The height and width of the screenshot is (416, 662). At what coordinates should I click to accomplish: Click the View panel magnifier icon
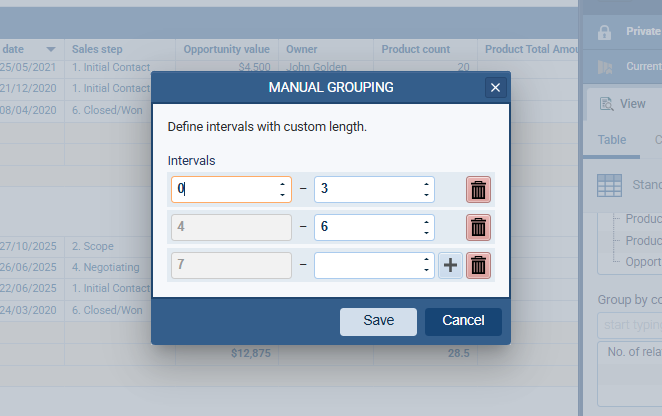(605, 103)
